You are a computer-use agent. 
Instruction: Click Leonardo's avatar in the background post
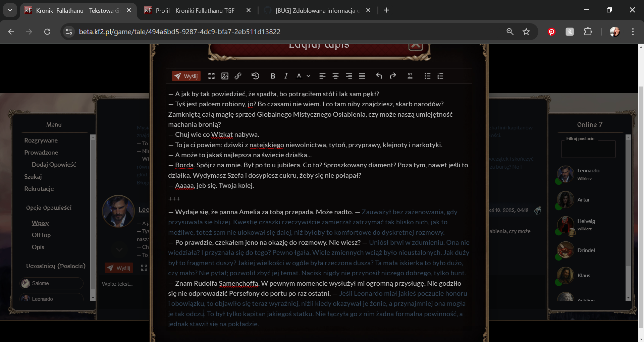click(x=118, y=211)
